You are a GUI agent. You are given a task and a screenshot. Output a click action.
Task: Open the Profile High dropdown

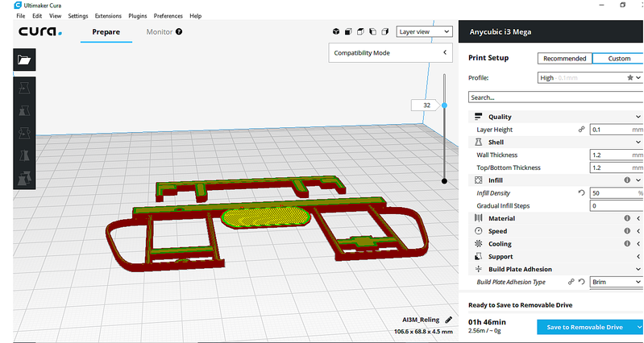click(590, 77)
